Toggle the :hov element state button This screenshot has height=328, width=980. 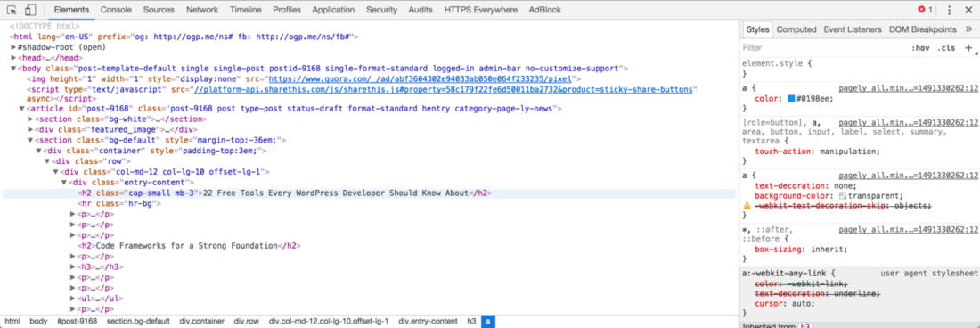tap(920, 48)
